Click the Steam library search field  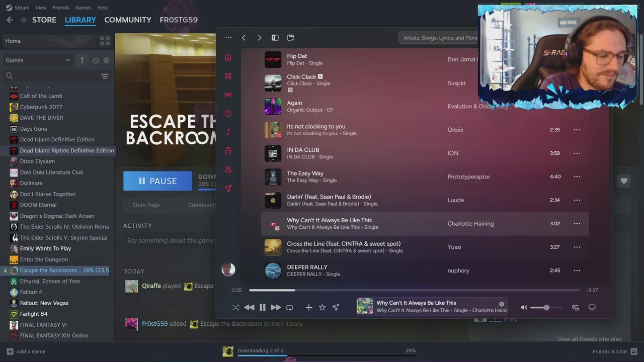(x=50, y=76)
